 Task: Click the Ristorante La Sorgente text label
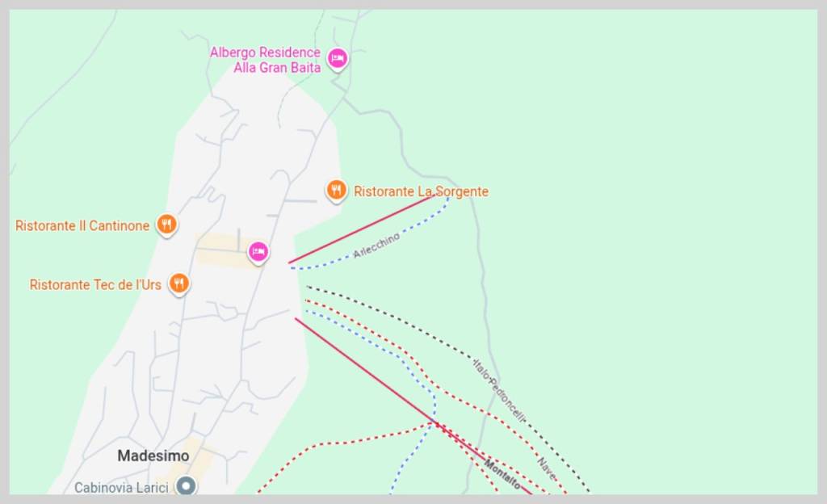tap(421, 191)
